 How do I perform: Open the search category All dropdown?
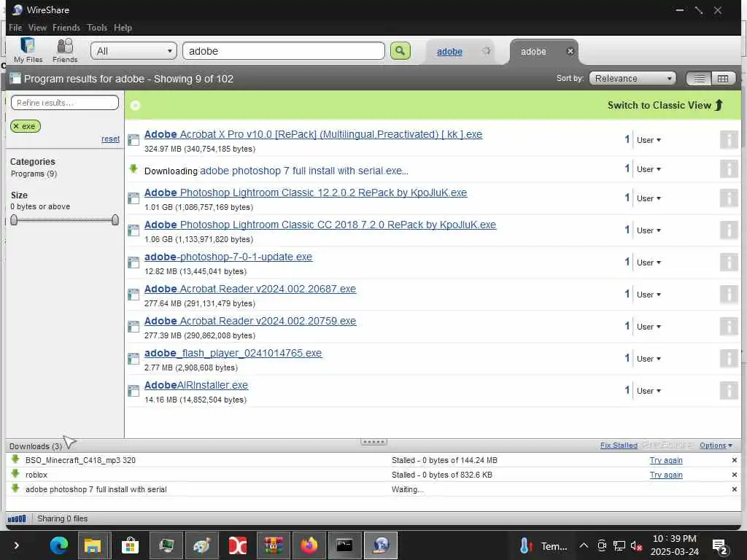133,51
